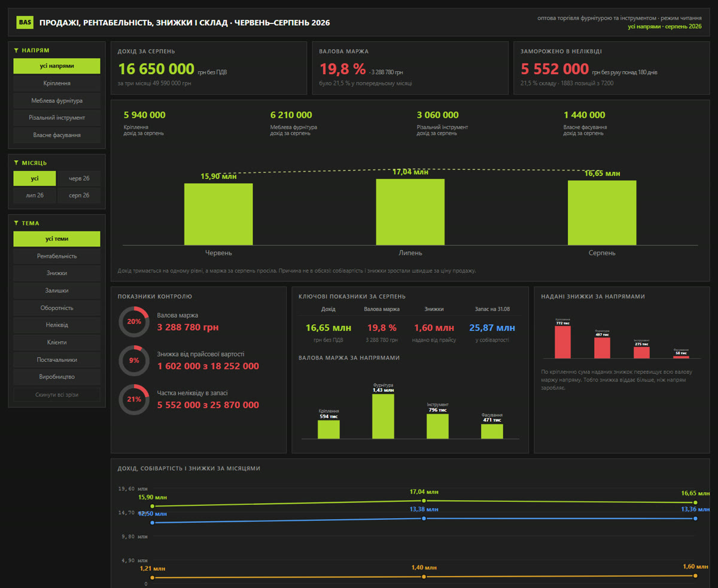Click the Червень revenue bar, 15,90 млн
718x588 pixels.
click(x=218, y=214)
